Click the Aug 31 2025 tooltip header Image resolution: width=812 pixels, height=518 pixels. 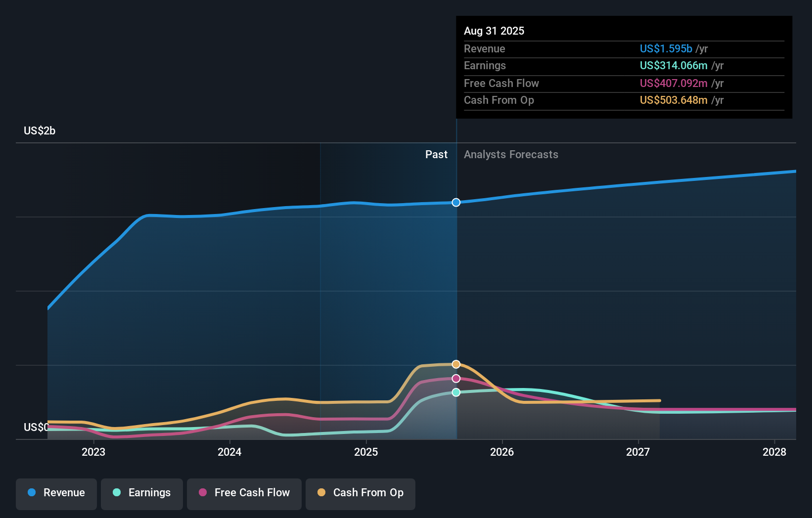[494, 31]
